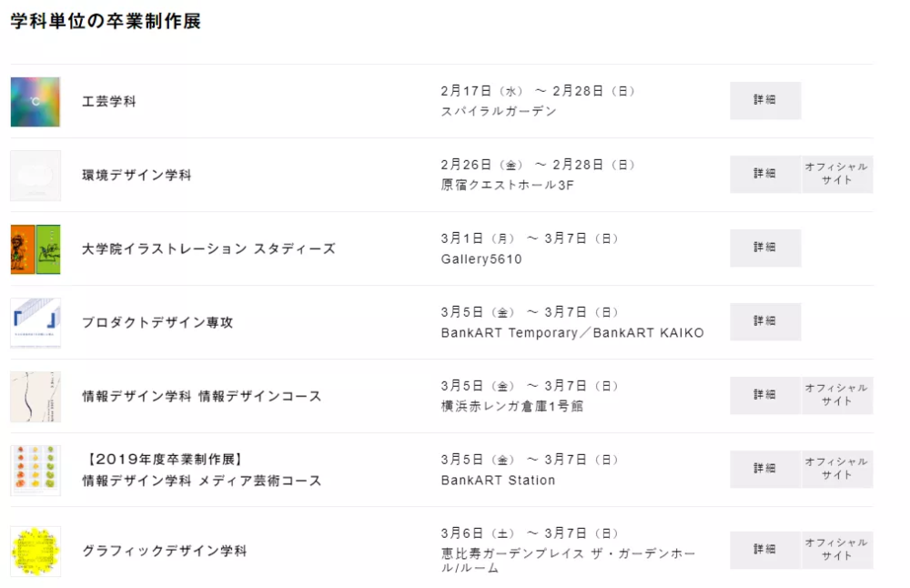Open the 環境デザイン学科 white thumbnail
Screen dimensions: 910x588
[35, 176]
